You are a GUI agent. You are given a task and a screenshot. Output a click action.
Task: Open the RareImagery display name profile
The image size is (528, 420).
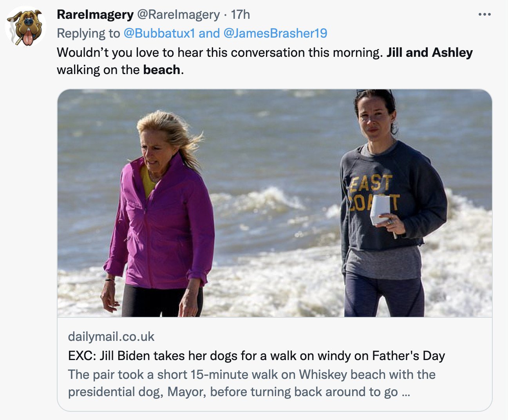tap(95, 14)
